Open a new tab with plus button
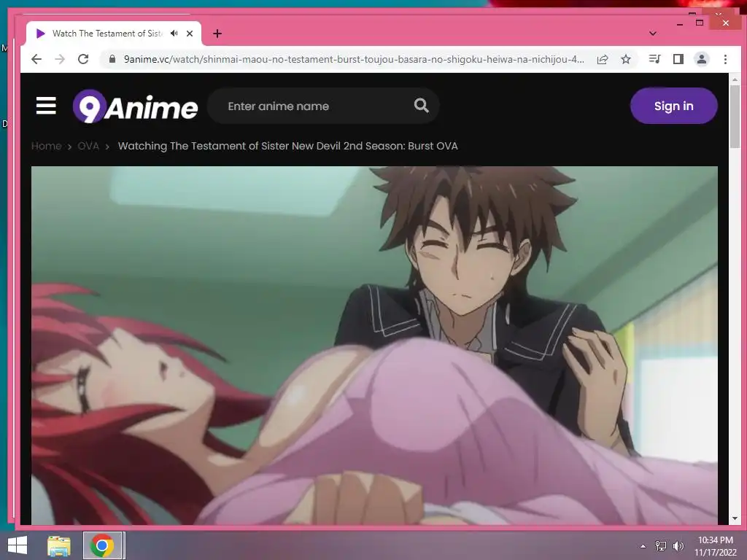This screenshot has width=747, height=560. pos(217,34)
